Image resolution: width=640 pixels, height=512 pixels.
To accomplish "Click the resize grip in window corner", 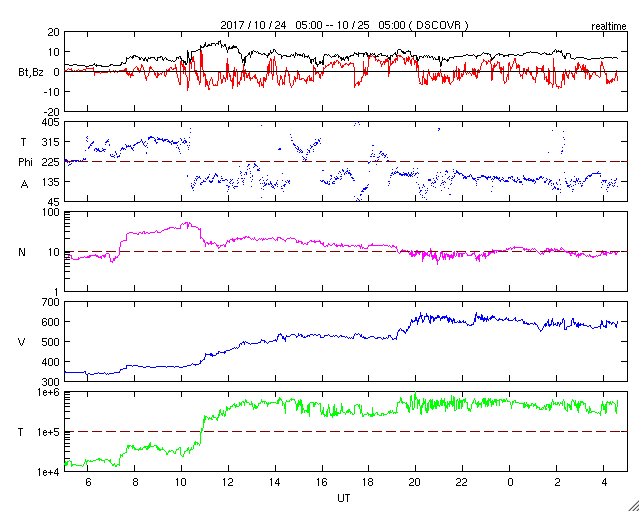I will 634,506.
